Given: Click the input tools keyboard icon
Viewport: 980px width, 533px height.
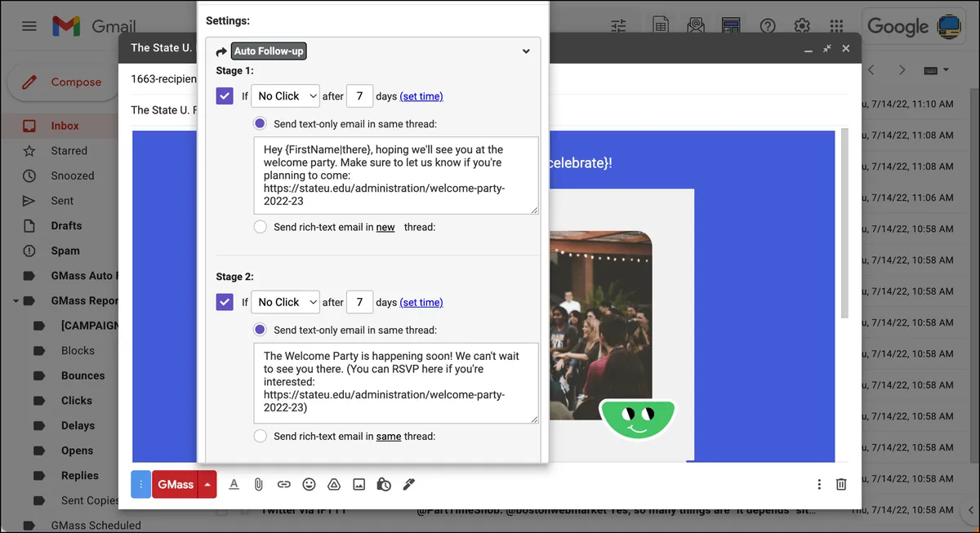Looking at the screenshot, I should pyautogui.click(x=930, y=70).
